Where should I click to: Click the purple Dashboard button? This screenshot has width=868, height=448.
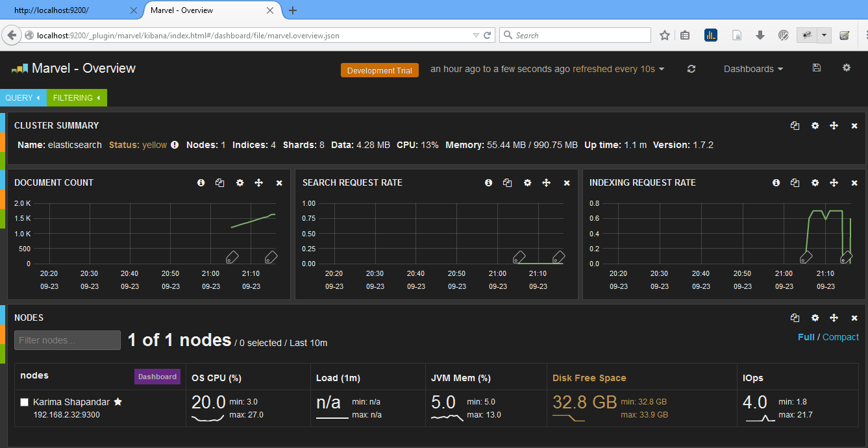(x=157, y=377)
